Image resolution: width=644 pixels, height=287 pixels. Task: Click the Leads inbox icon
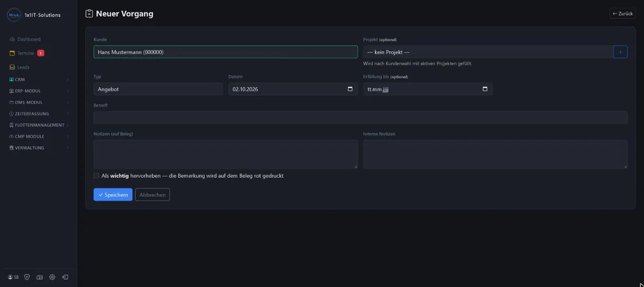[x=12, y=67]
